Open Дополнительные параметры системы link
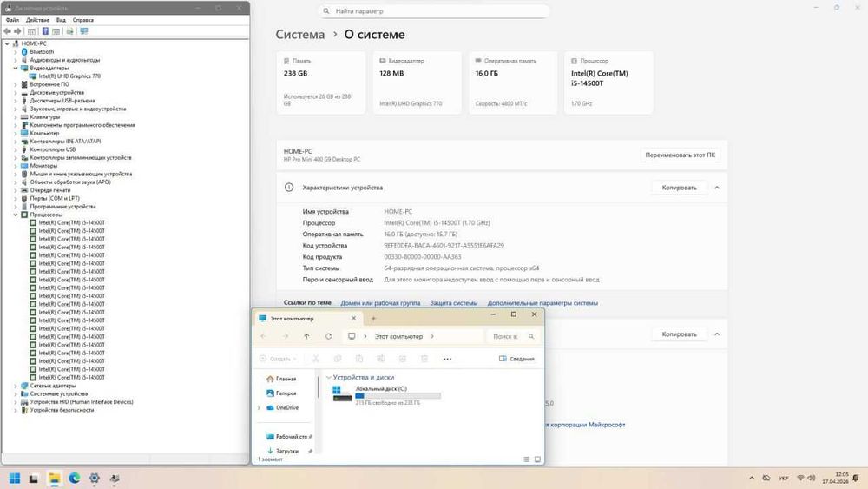The image size is (868, 489). tap(542, 303)
